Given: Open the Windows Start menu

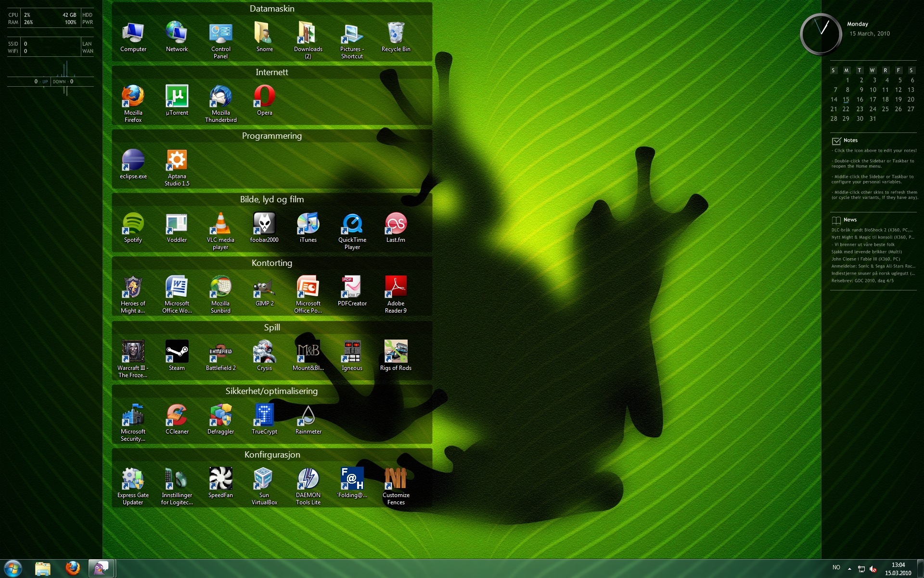Looking at the screenshot, I should pos(13,569).
